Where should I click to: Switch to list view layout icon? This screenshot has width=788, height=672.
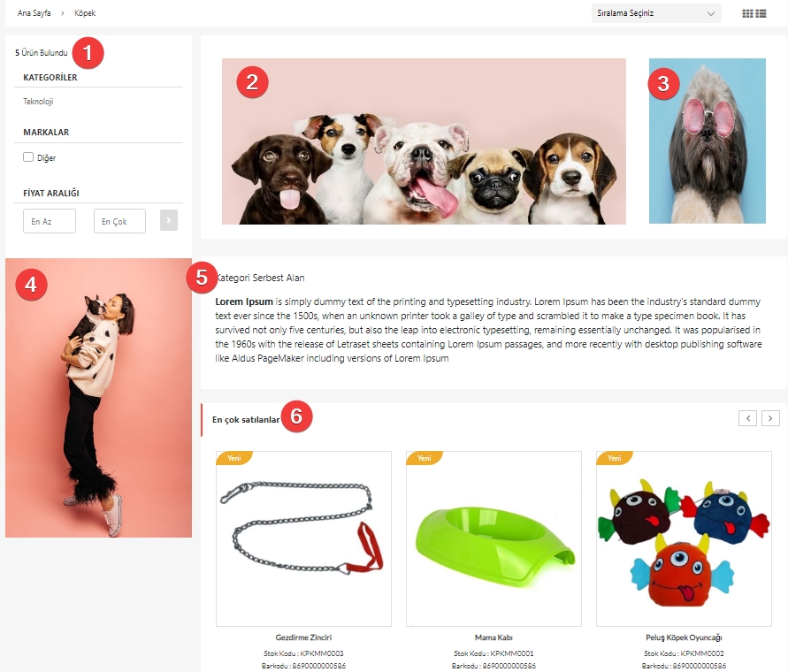761,13
